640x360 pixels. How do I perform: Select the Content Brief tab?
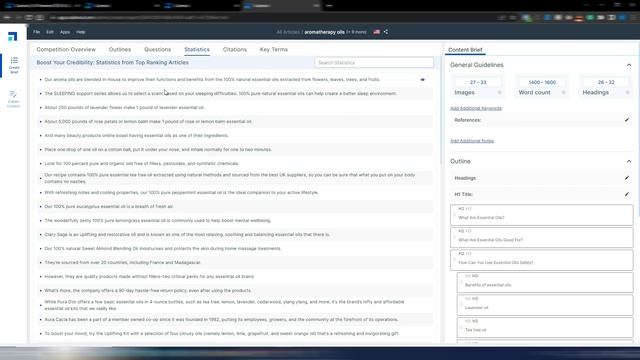pos(465,50)
